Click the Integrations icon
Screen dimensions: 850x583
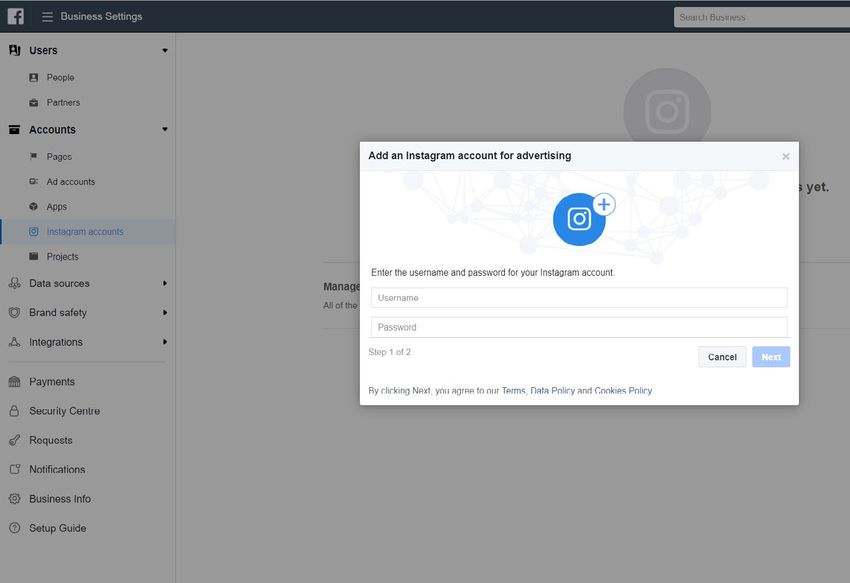tap(15, 342)
